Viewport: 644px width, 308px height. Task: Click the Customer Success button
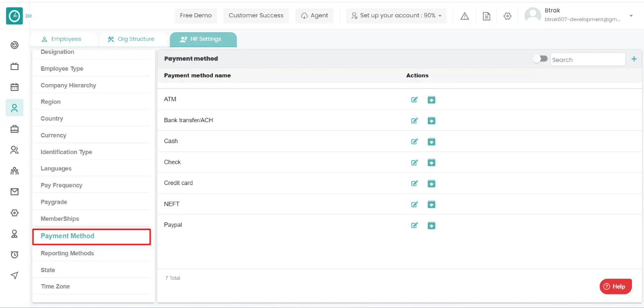click(256, 16)
